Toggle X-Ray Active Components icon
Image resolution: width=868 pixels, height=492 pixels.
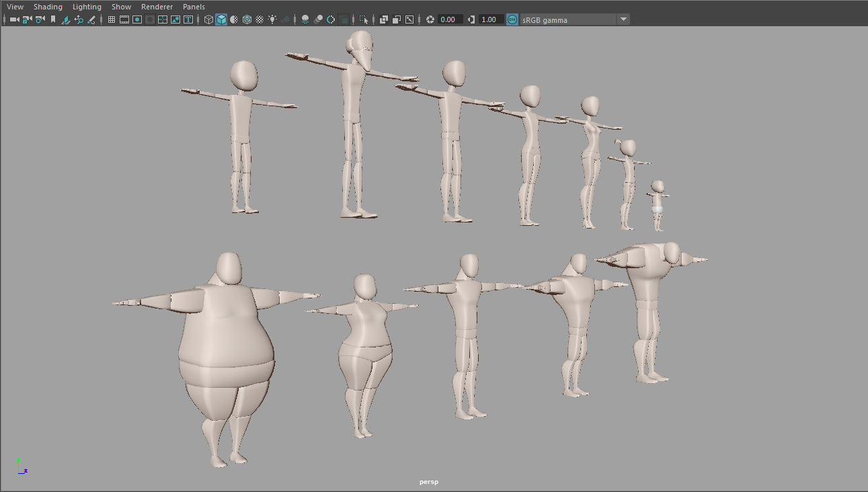[x=397, y=19]
